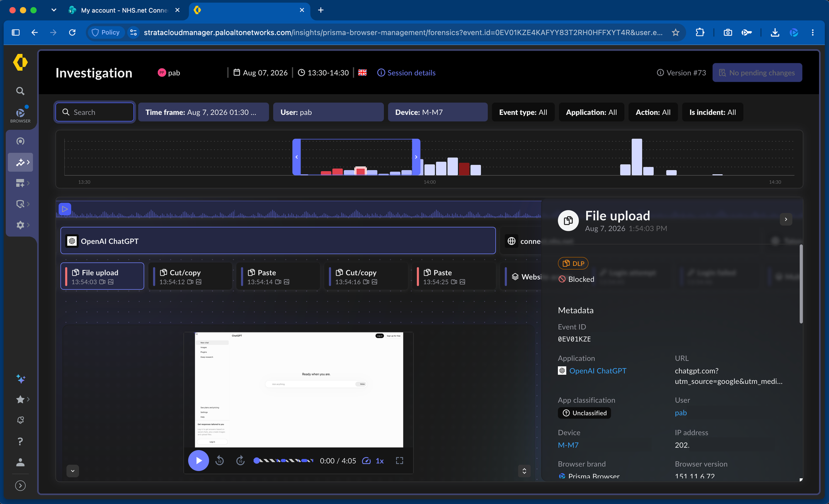Image resolution: width=829 pixels, height=504 pixels.
Task: Open Session details link
Action: pyautogui.click(x=407, y=73)
